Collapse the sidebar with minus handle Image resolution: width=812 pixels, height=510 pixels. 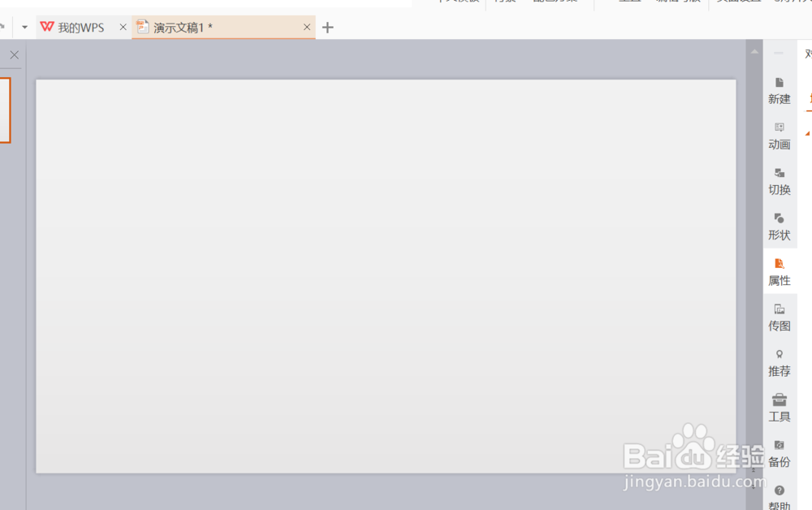pyautogui.click(x=779, y=53)
